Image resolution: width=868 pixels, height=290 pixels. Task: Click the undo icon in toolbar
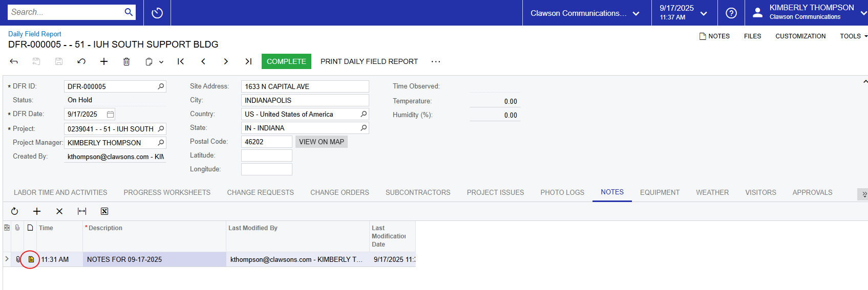click(x=81, y=61)
